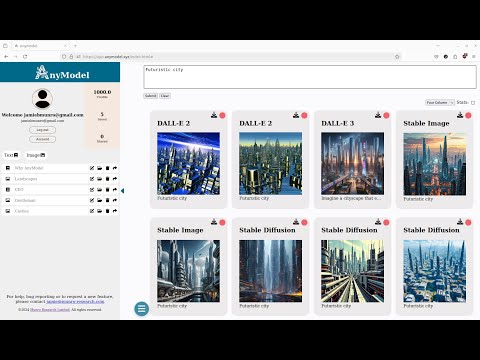This screenshot has height=360, width=480.
Task: Open the support email link
Action: tap(75, 301)
